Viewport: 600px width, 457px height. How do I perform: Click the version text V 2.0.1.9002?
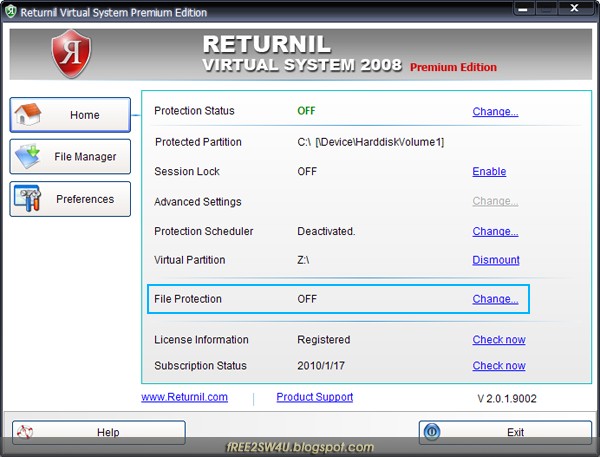pyautogui.click(x=507, y=399)
